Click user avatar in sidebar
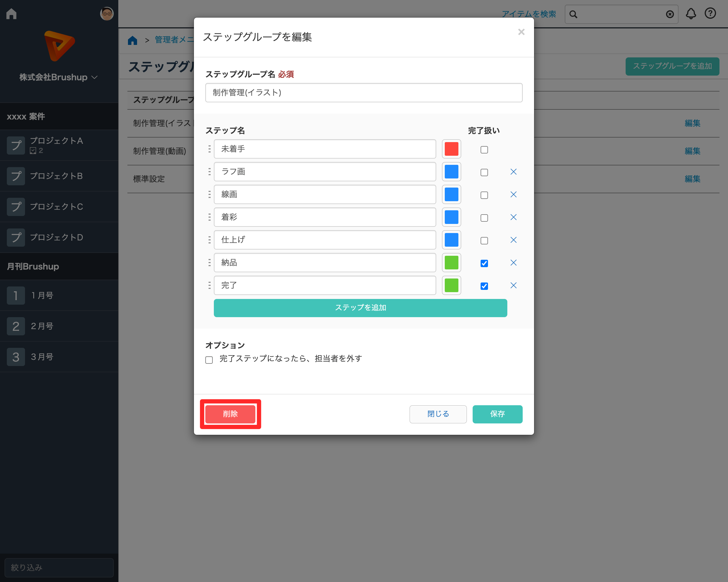728x582 pixels. pyautogui.click(x=107, y=14)
